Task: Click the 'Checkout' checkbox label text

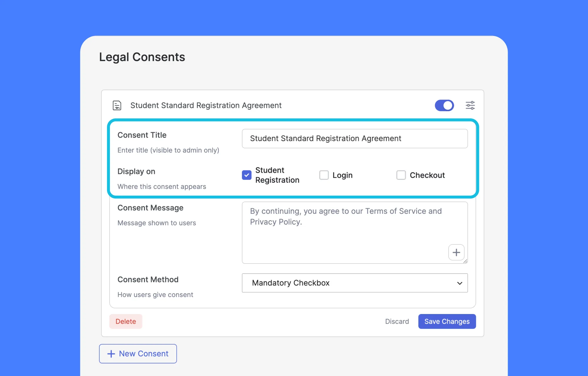Action: (427, 175)
